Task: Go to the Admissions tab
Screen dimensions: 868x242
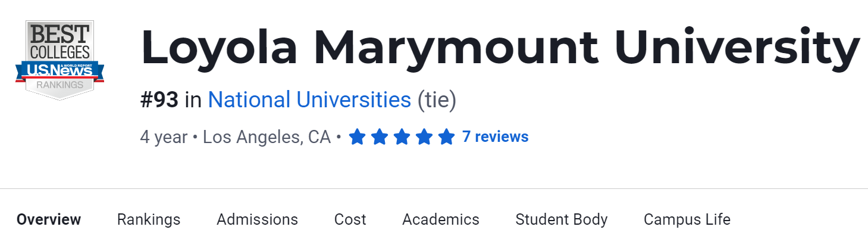Action: pos(257,219)
